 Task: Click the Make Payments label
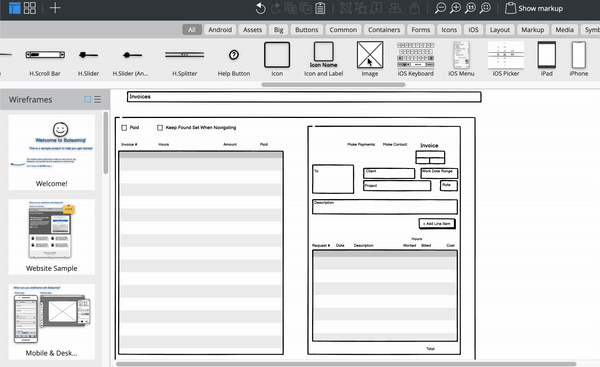coord(361,144)
